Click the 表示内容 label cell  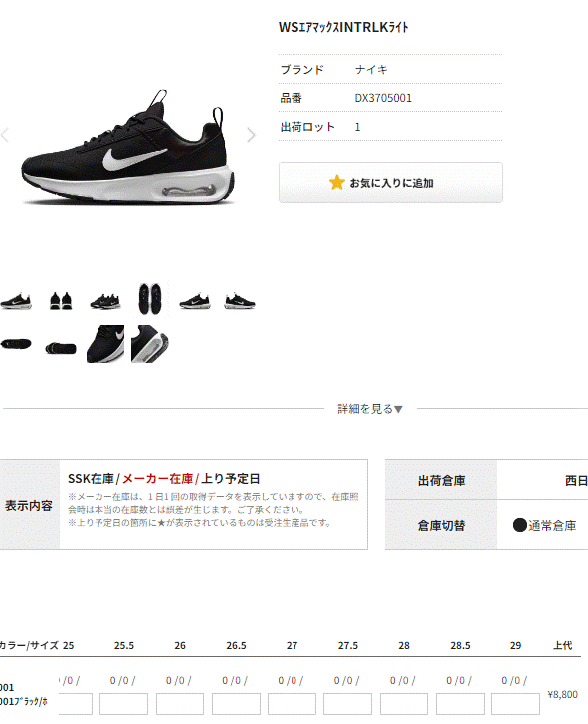click(30, 505)
